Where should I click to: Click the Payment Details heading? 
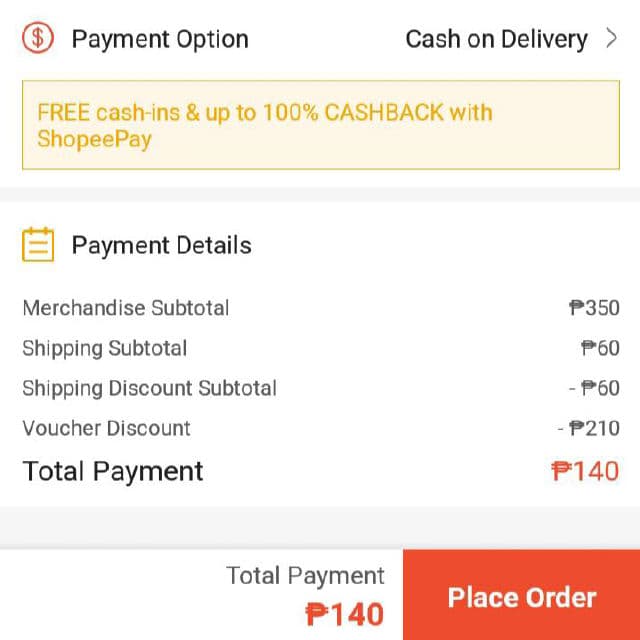pyautogui.click(x=161, y=245)
